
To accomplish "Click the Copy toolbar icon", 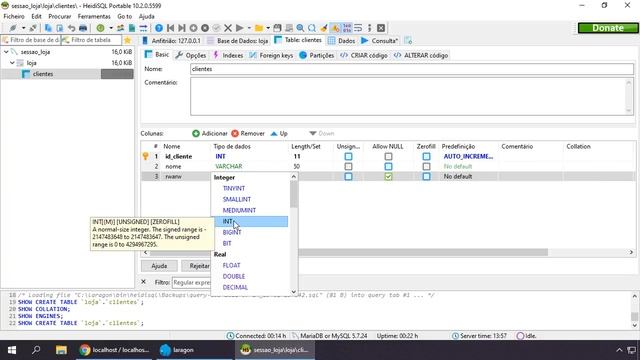I will pyautogui.click(x=48, y=28).
